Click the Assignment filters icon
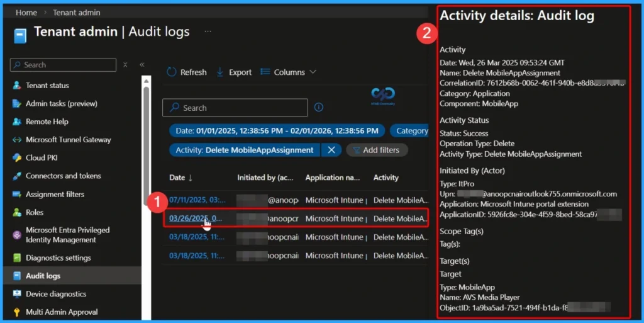644x323 pixels. tap(17, 195)
